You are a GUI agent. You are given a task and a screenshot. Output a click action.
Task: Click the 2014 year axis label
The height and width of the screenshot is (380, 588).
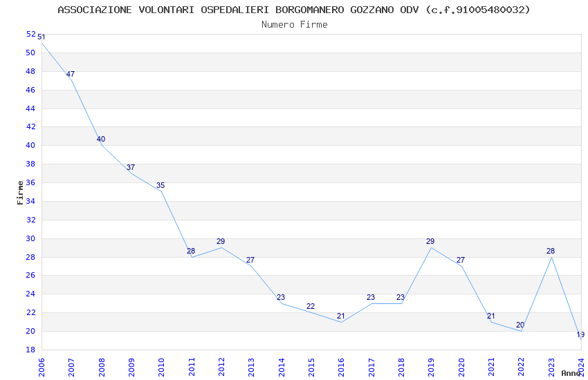tap(282, 368)
